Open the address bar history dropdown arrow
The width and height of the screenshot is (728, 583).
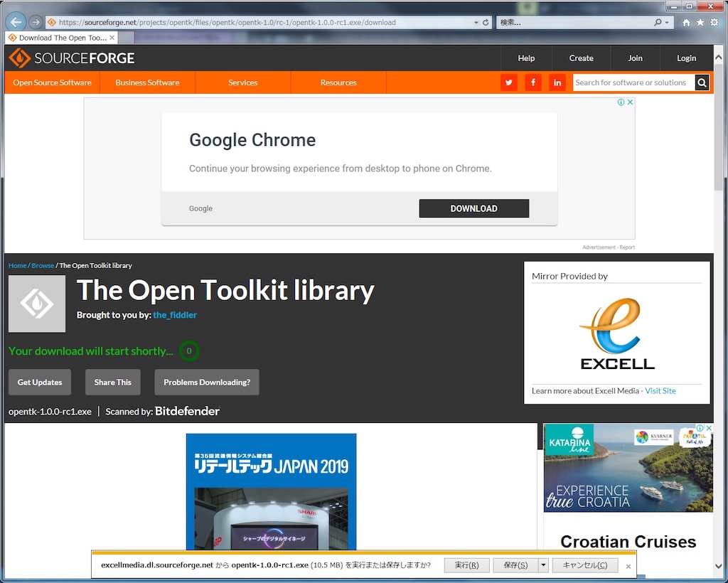point(476,22)
